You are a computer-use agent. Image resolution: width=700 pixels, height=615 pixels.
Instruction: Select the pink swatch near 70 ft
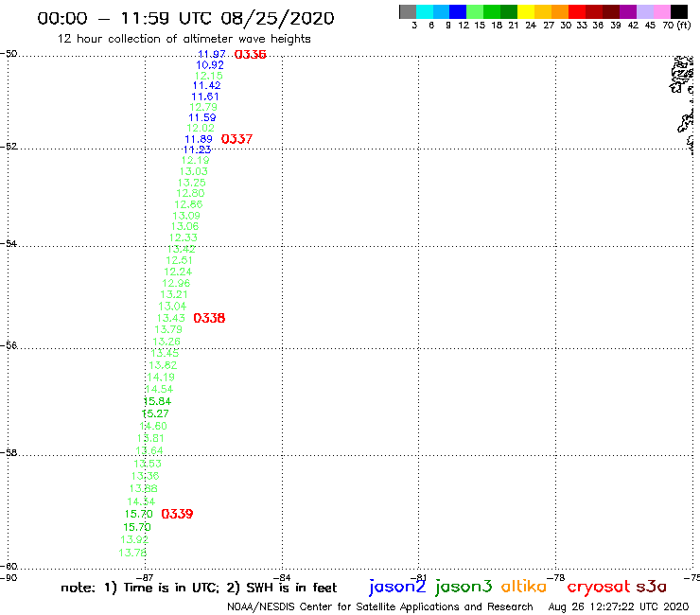(661, 11)
